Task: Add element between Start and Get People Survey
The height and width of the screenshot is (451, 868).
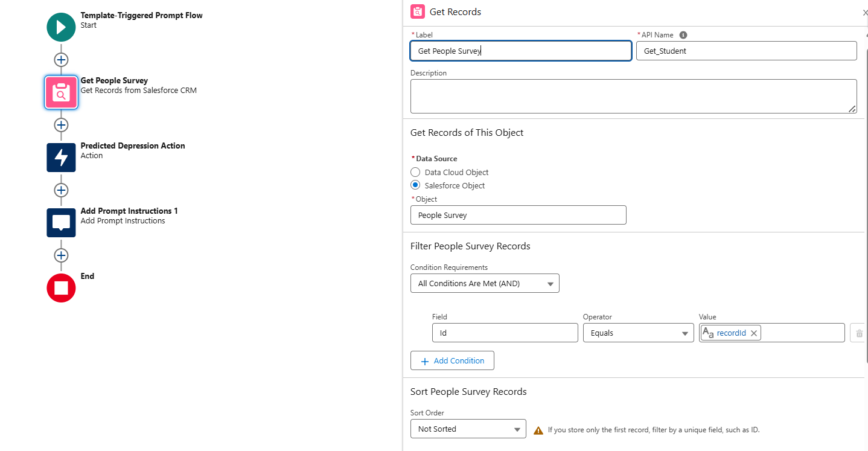Action: tap(61, 60)
